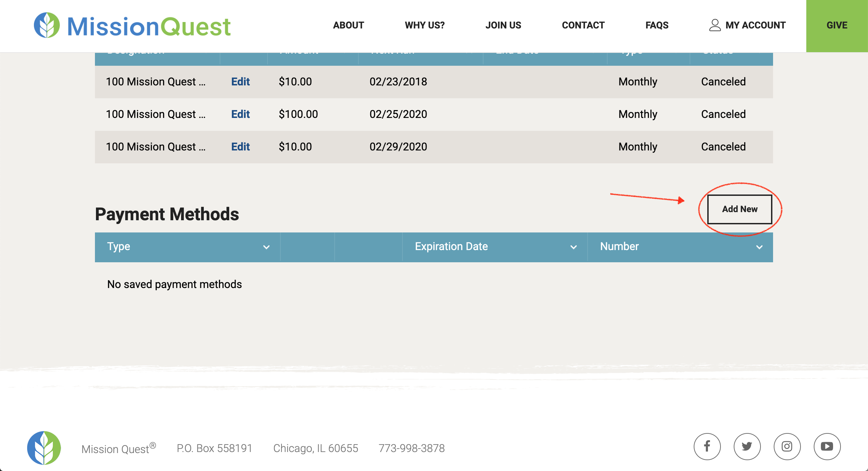
Task: Click Add New payment method button
Action: [739, 209]
